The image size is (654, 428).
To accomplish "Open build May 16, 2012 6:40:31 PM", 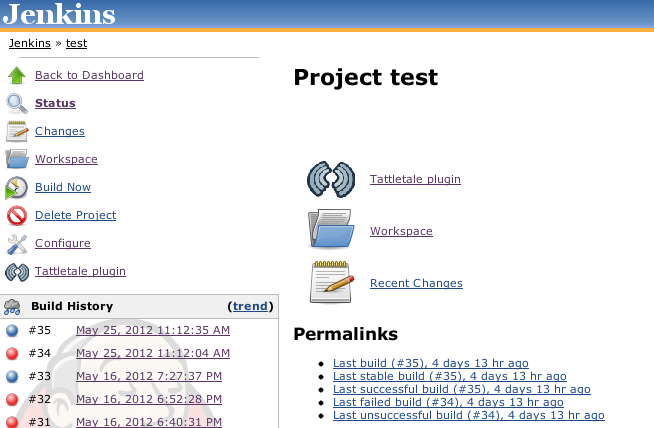I will [x=149, y=422].
